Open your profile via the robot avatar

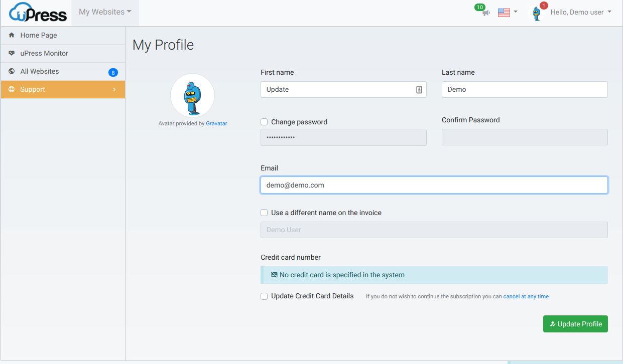[x=537, y=12]
